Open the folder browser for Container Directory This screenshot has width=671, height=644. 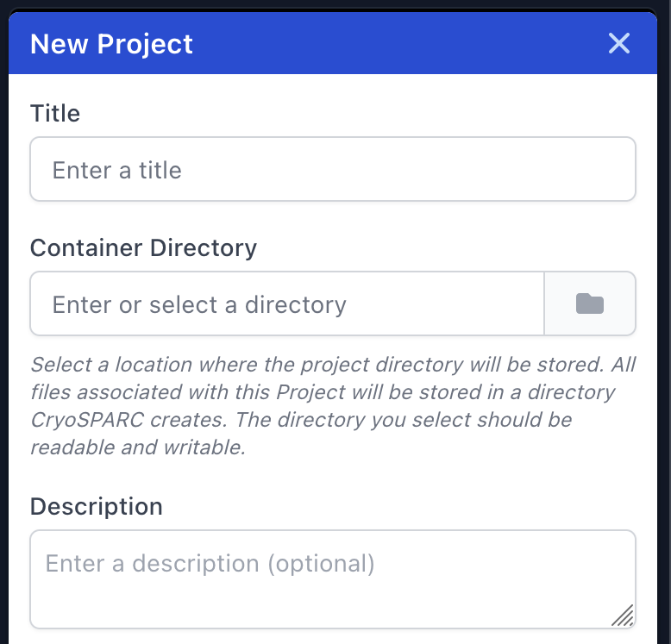point(590,303)
